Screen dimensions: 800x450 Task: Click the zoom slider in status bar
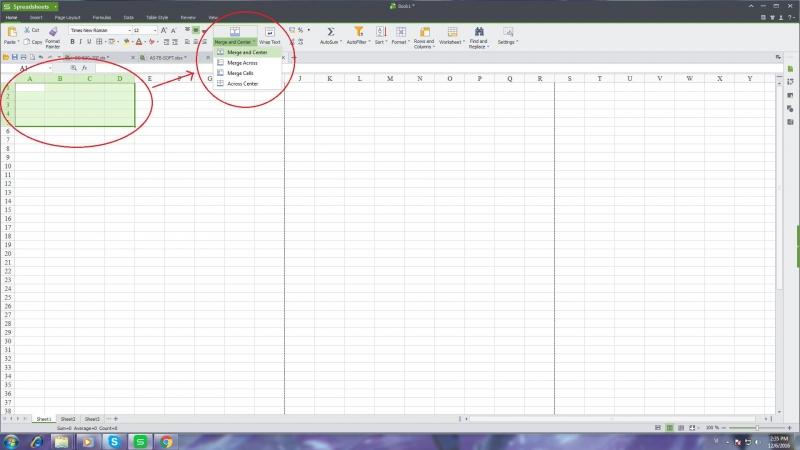point(756,427)
